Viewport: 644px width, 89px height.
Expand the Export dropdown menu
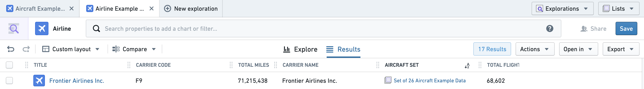click(621, 49)
